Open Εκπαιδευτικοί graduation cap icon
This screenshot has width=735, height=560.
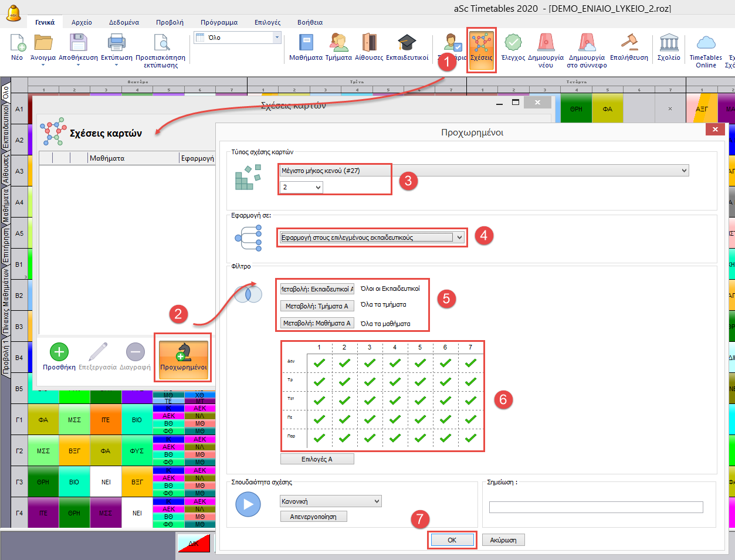[407, 44]
